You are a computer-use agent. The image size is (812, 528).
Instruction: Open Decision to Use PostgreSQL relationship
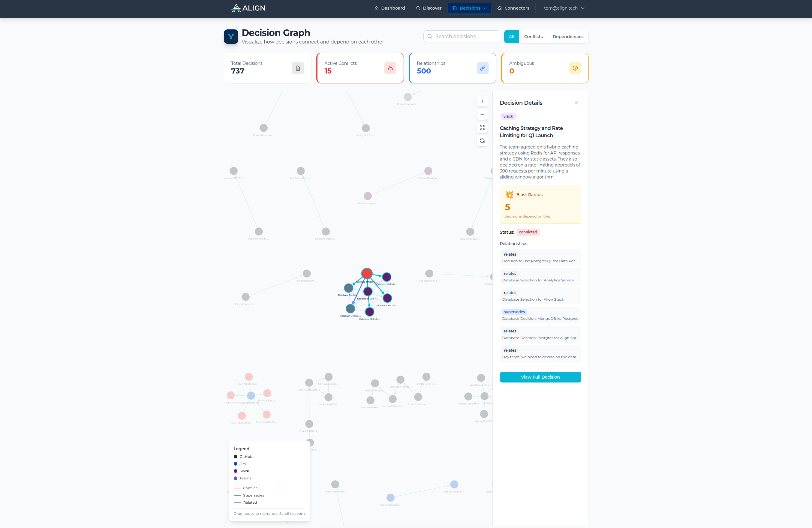540,257
